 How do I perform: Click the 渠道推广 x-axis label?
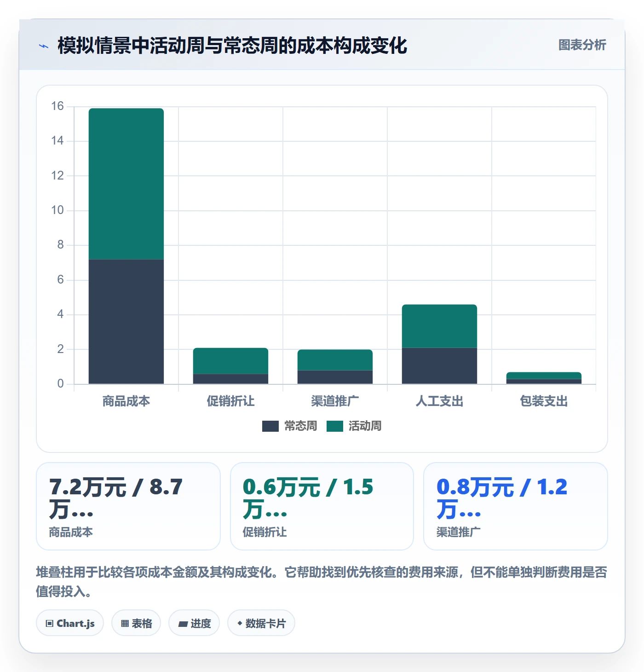[335, 401]
